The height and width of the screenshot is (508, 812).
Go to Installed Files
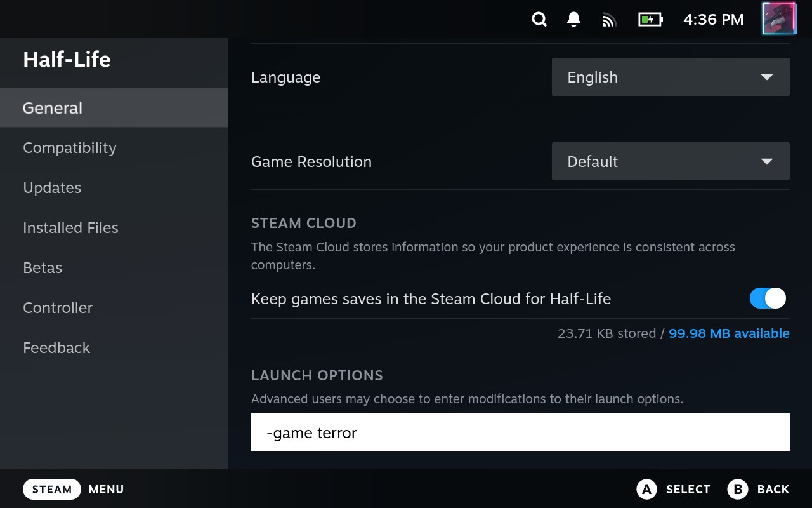point(114,228)
